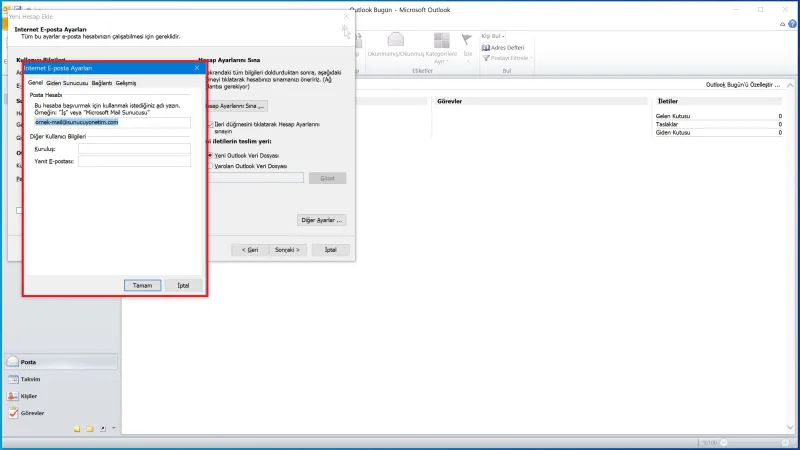This screenshot has height=450, width=800.
Task: Collapse the ribbon with the caret icon
Action: (782, 24)
